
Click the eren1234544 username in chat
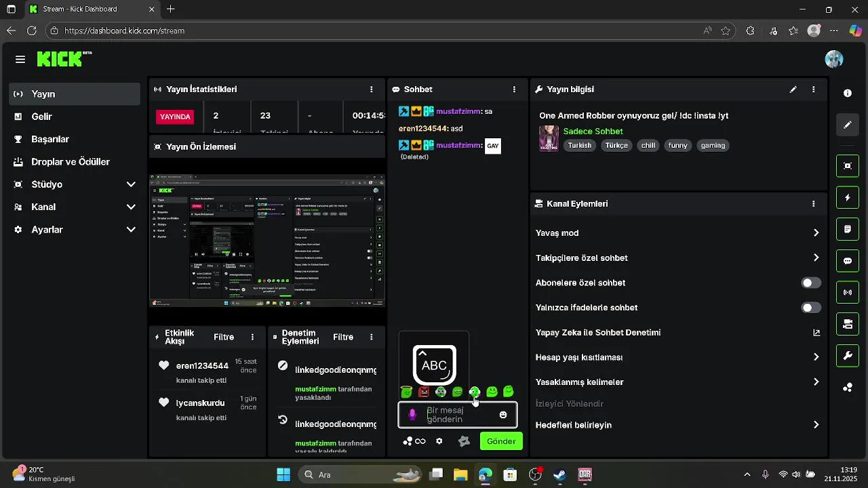click(423, 128)
